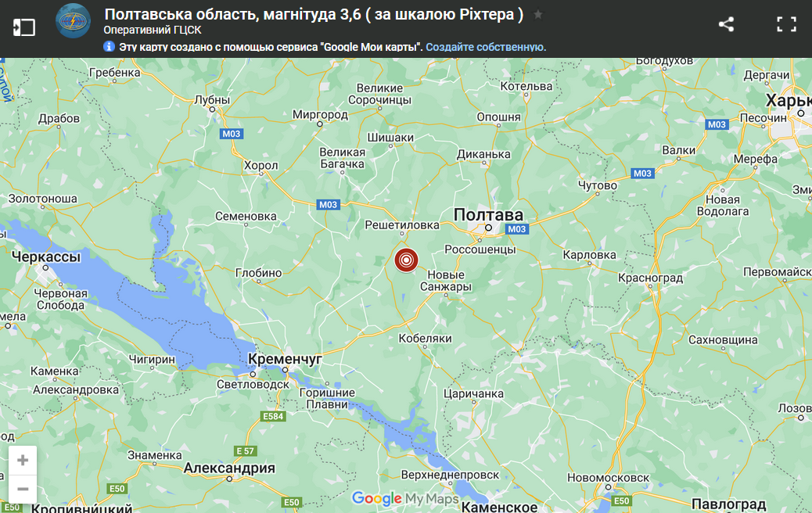Click the Решетиловка town label
The width and height of the screenshot is (812, 513).
(x=402, y=225)
